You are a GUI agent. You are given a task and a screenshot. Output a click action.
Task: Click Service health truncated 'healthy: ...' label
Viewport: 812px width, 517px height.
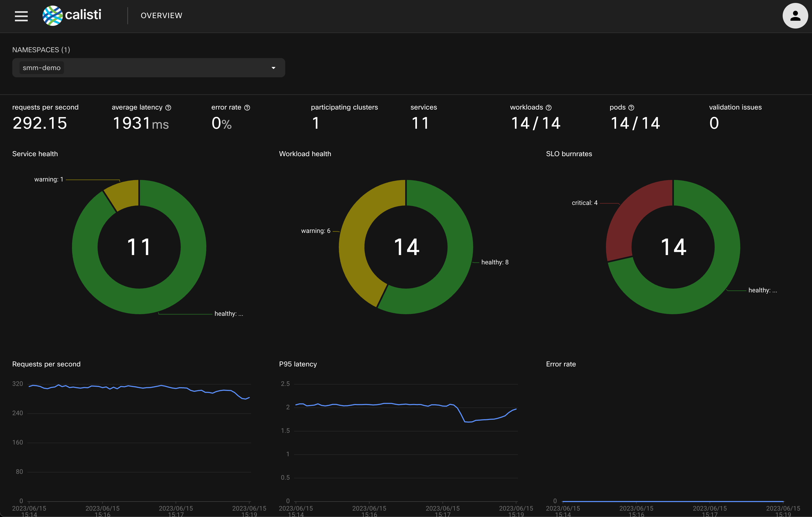click(229, 314)
